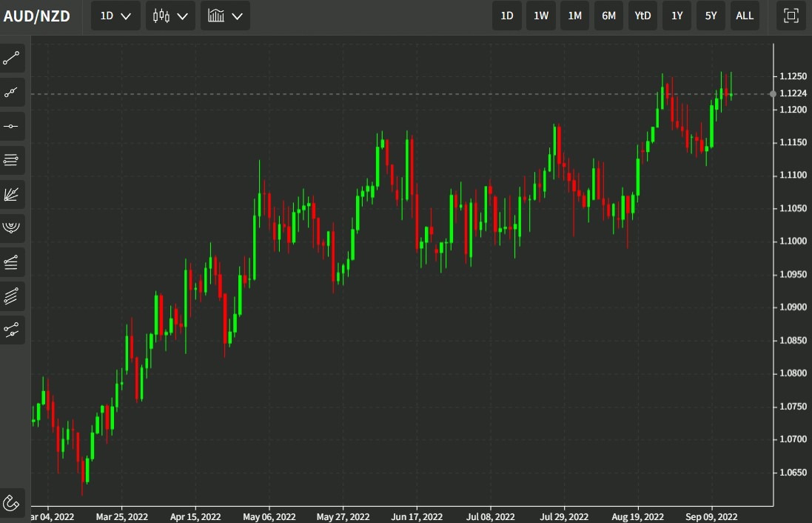Click the 6M range button
This screenshot has width=812, height=523.
tap(608, 16)
